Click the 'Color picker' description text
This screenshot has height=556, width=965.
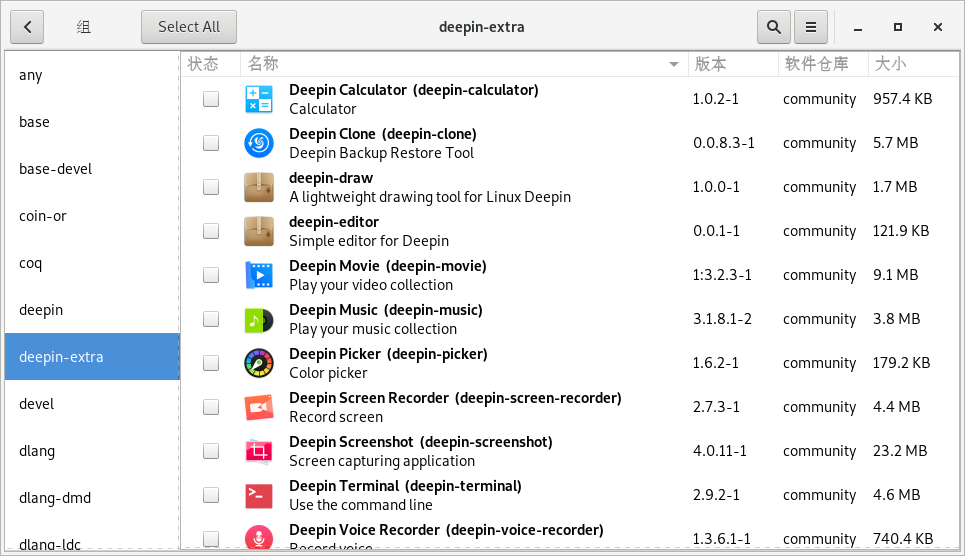[x=328, y=373]
